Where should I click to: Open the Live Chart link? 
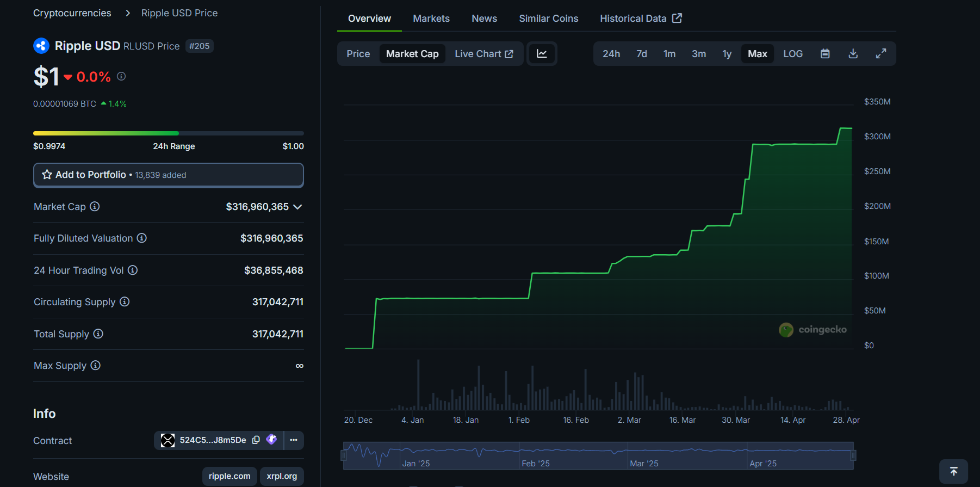click(x=483, y=54)
